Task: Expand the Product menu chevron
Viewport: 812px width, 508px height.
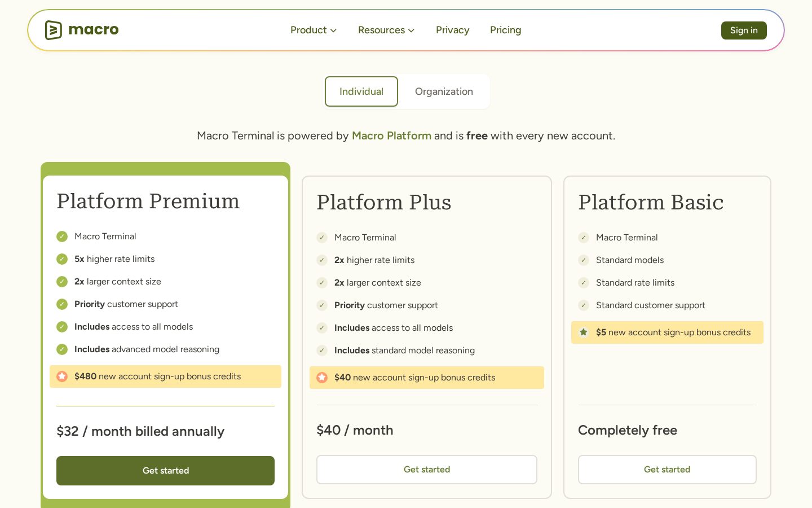Action: 333,30
